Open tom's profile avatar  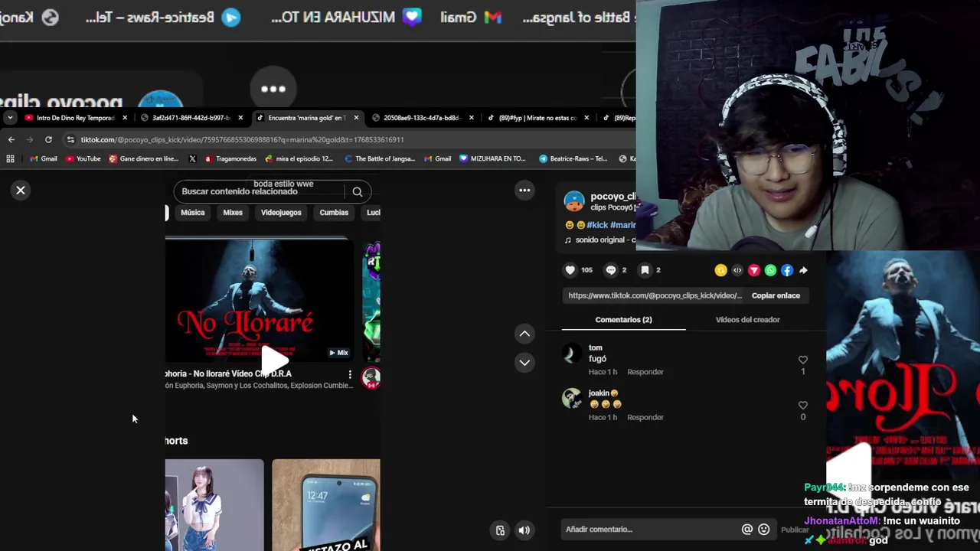click(572, 354)
